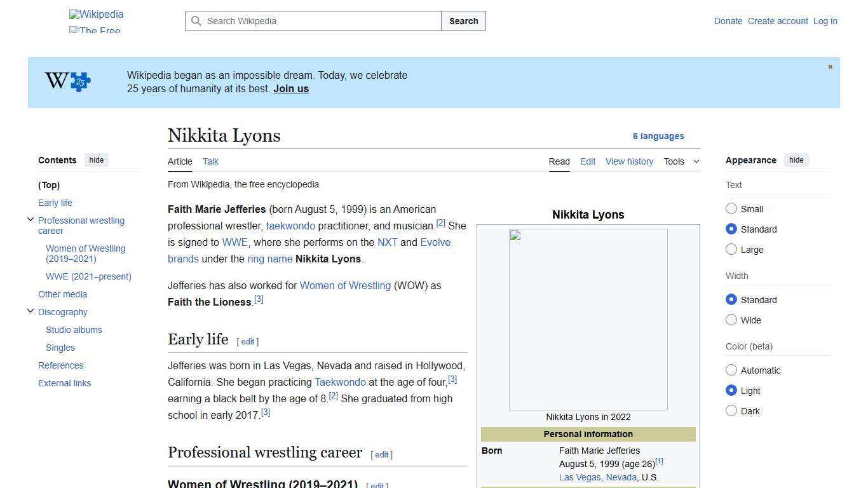Switch color scheme to Dark
Viewport: 868px width, 488px height.
click(x=731, y=410)
